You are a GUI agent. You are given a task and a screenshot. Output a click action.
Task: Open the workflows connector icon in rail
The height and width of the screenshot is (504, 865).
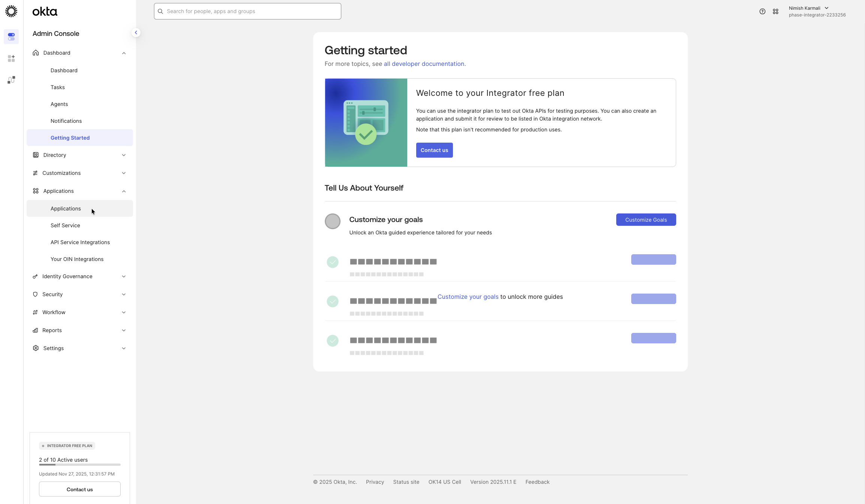point(11,80)
